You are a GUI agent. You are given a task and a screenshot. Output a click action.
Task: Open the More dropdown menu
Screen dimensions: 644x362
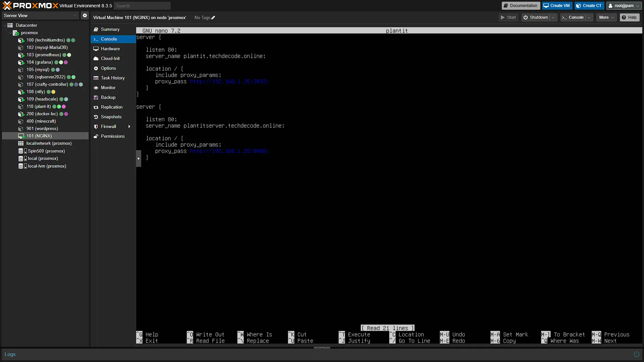point(606,17)
